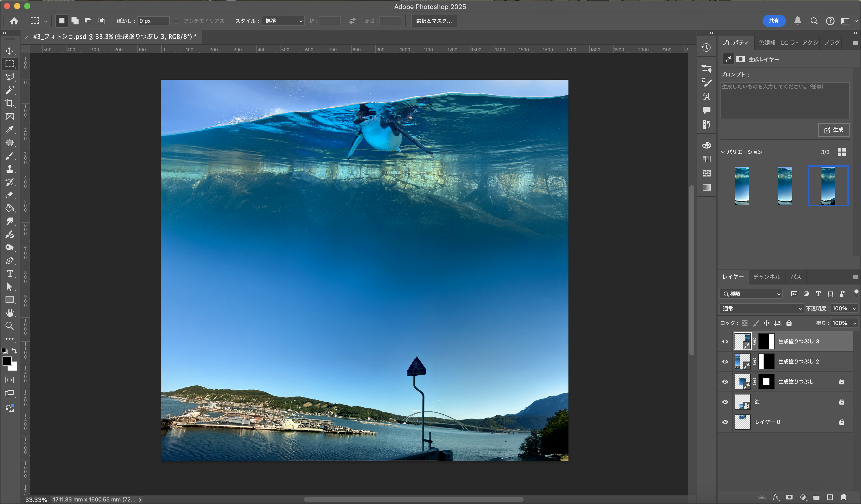The width and height of the screenshot is (861, 504).
Task: Click the 生成 button
Action: (834, 130)
